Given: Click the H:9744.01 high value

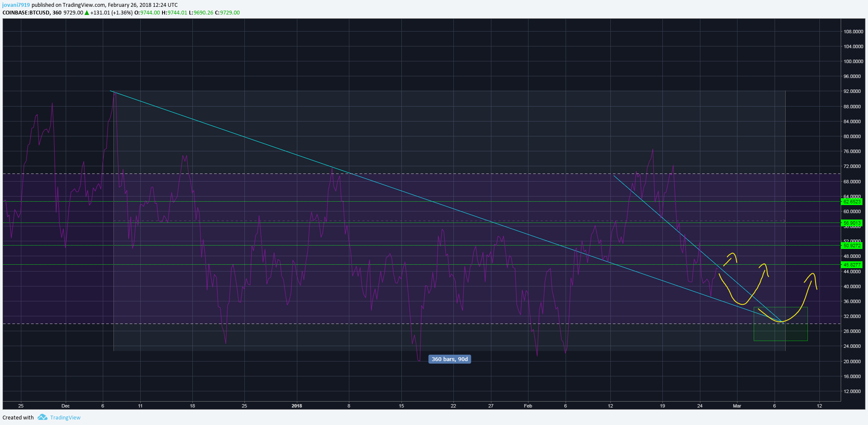Looking at the screenshot, I should tap(174, 13).
